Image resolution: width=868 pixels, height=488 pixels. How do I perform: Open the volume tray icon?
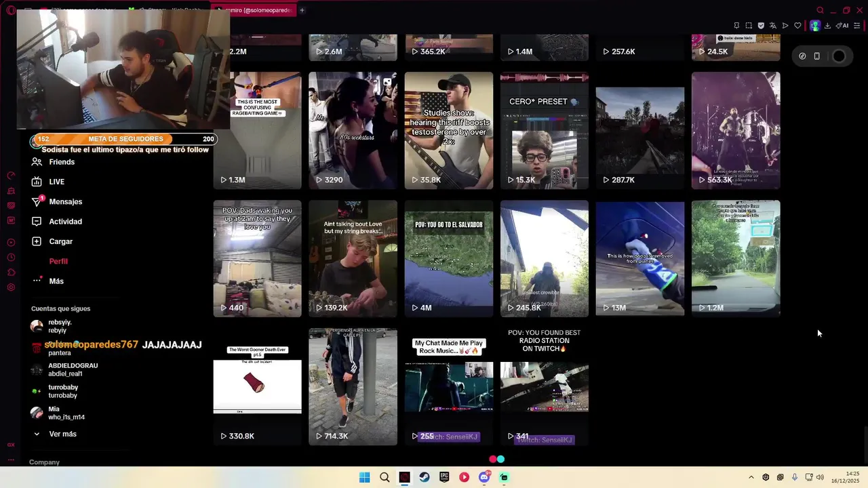[820, 477]
